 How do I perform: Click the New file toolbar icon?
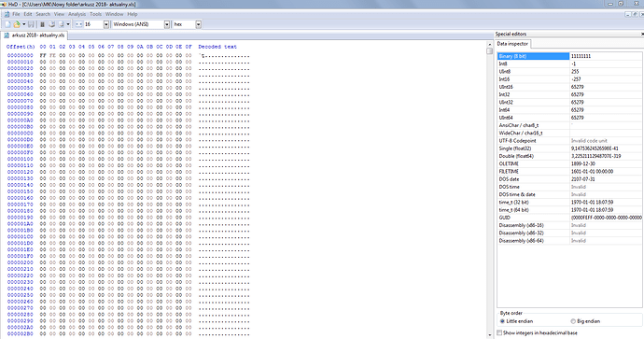(x=7, y=24)
